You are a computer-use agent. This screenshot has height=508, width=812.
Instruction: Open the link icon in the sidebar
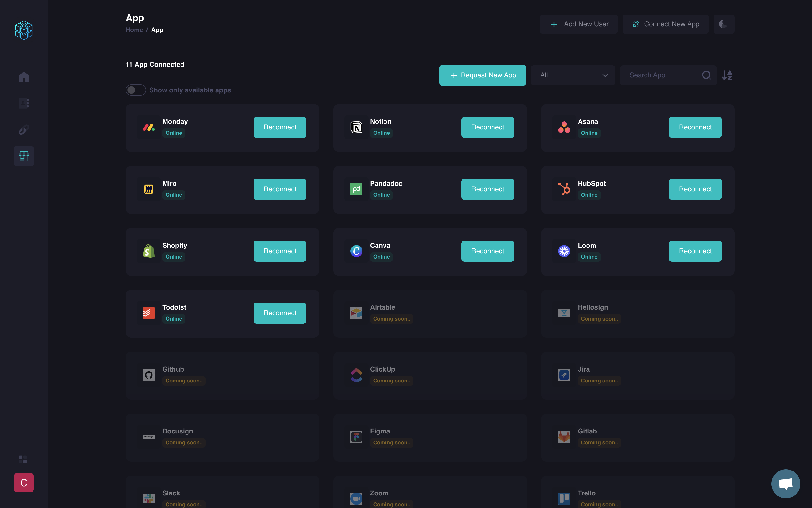coord(24,130)
